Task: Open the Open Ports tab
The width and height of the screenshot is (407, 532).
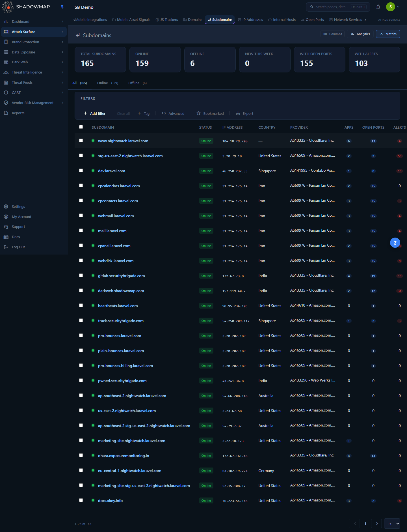Action: click(312, 20)
